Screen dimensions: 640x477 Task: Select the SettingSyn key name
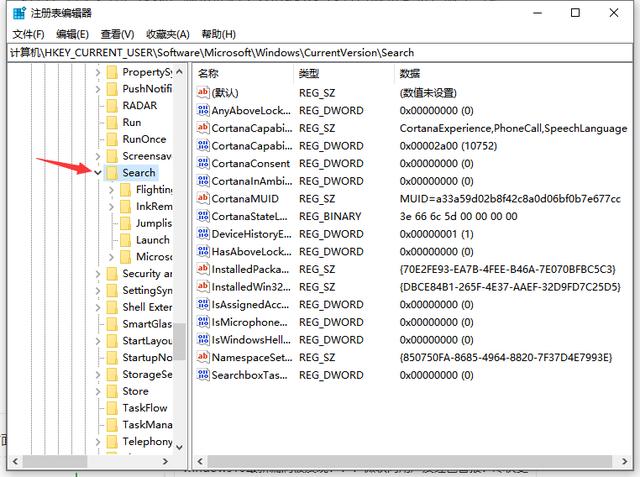pyautogui.click(x=147, y=291)
